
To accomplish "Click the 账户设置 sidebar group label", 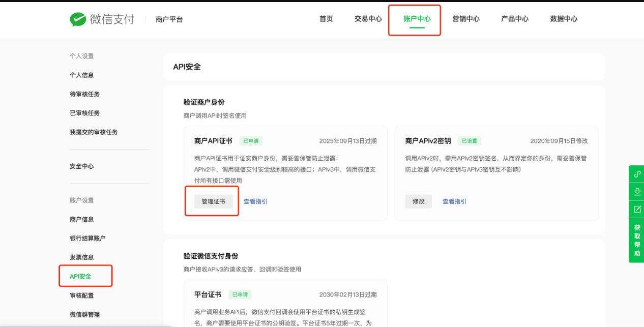I will point(82,200).
